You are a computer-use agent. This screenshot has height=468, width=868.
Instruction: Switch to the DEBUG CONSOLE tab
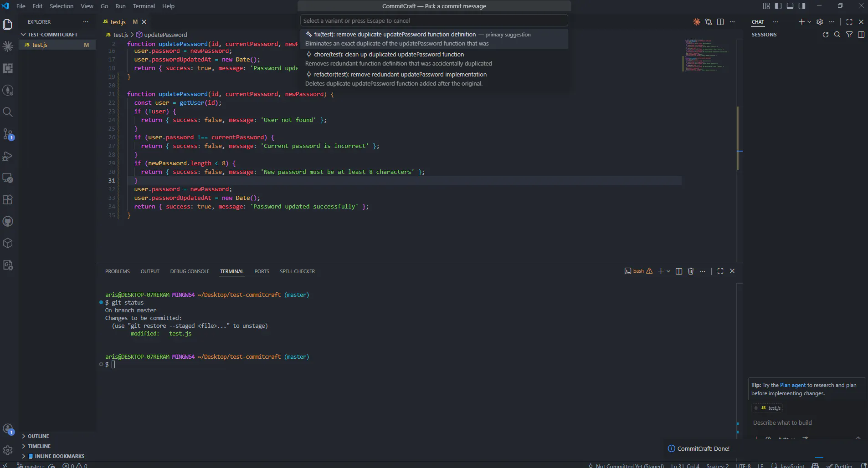(x=190, y=271)
